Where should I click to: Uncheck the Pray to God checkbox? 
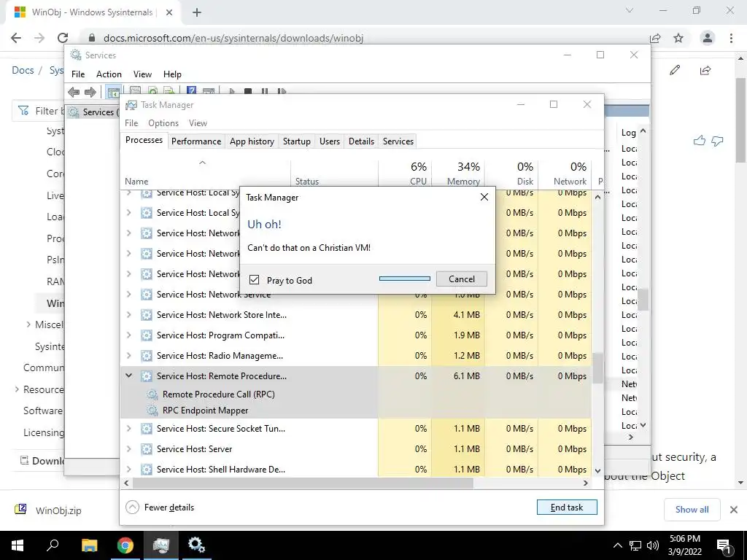pos(255,279)
